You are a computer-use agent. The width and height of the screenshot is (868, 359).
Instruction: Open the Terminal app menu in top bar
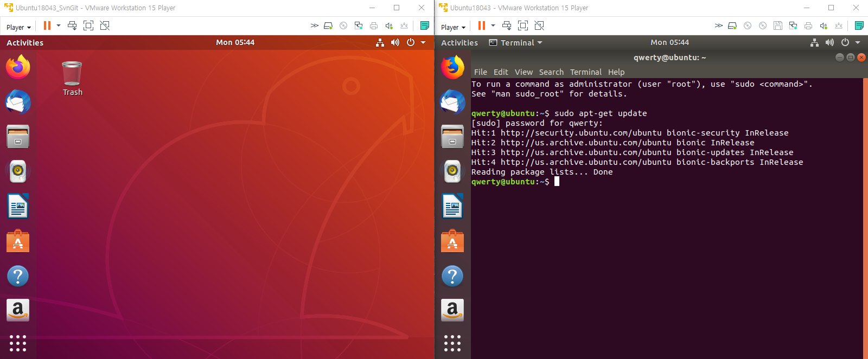(515, 42)
